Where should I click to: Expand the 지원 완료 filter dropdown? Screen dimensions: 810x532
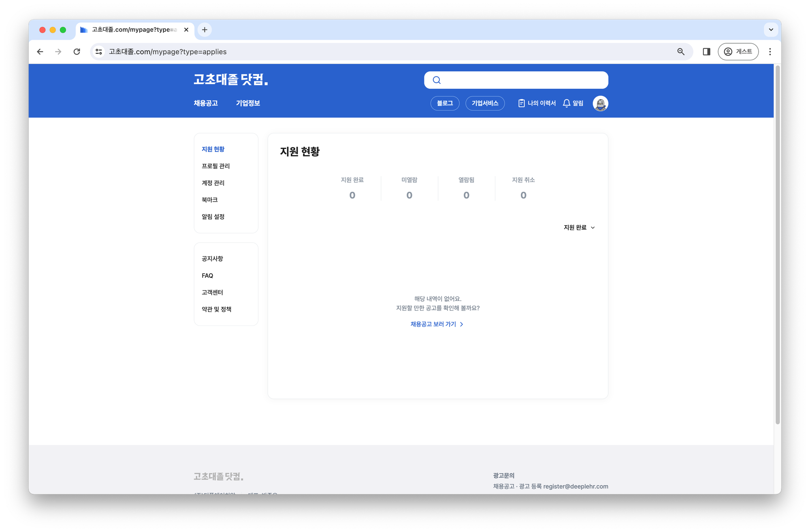click(579, 228)
